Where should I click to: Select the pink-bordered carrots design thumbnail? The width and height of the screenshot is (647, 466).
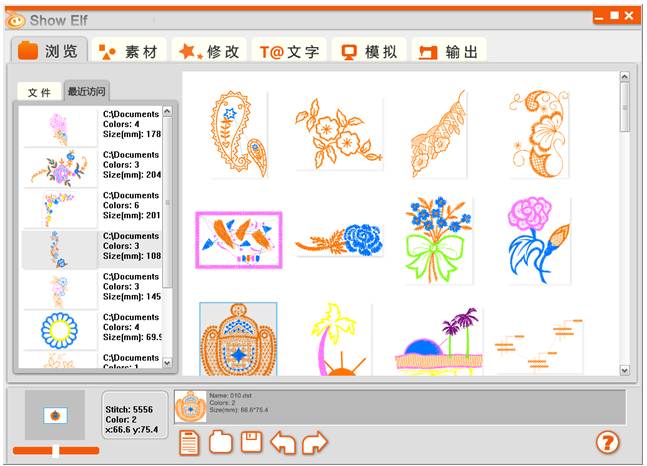tap(238, 240)
